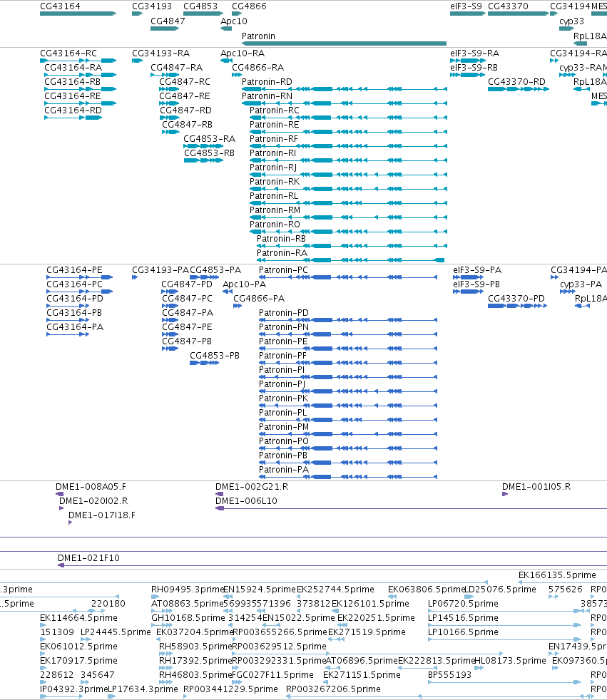Click the CG34193 gene label
The height and width of the screenshot is (700, 607).
(x=152, y=6)
